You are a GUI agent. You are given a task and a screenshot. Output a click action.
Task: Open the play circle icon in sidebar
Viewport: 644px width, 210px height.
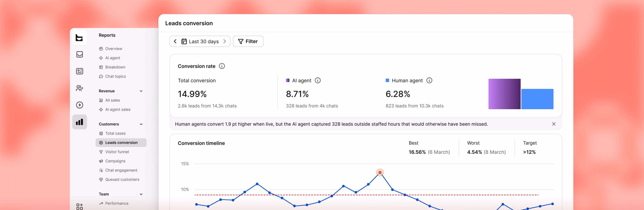click(79, 105)
